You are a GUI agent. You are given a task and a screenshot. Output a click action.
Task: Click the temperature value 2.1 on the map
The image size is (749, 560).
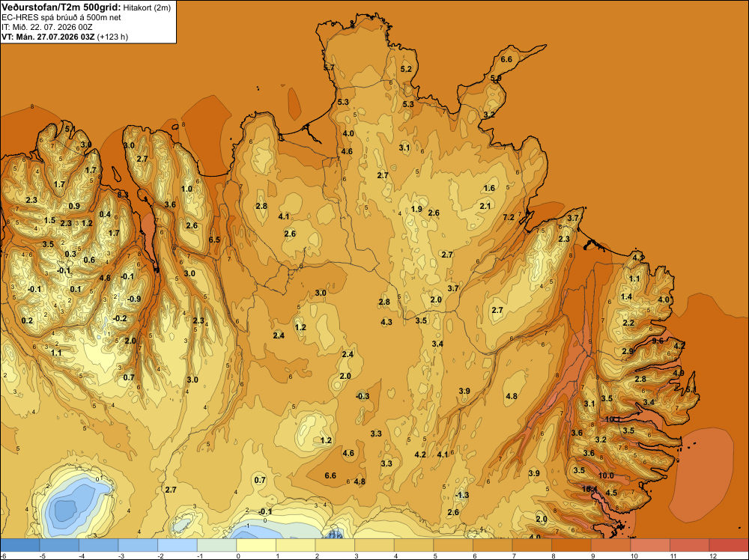point(485,206)
